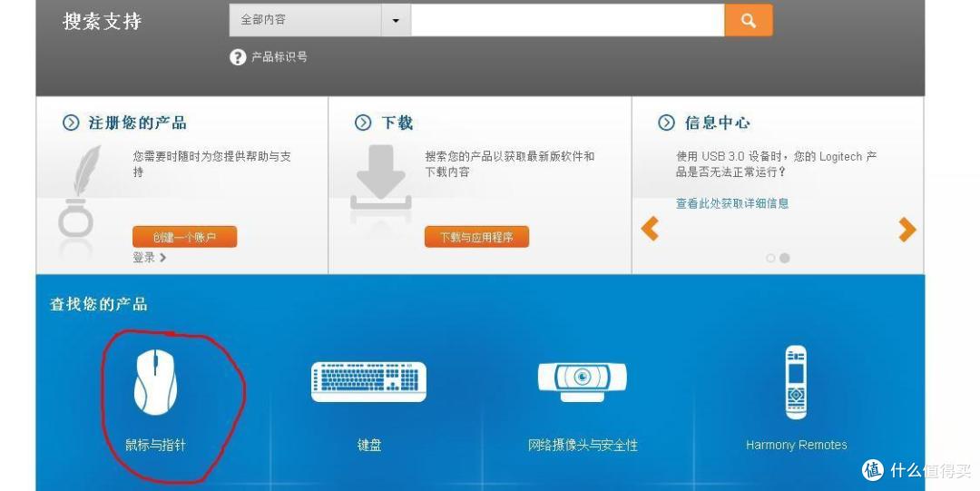Open the 鼠标与指针 category label
The image size is (980, 491).
(156, 446)
